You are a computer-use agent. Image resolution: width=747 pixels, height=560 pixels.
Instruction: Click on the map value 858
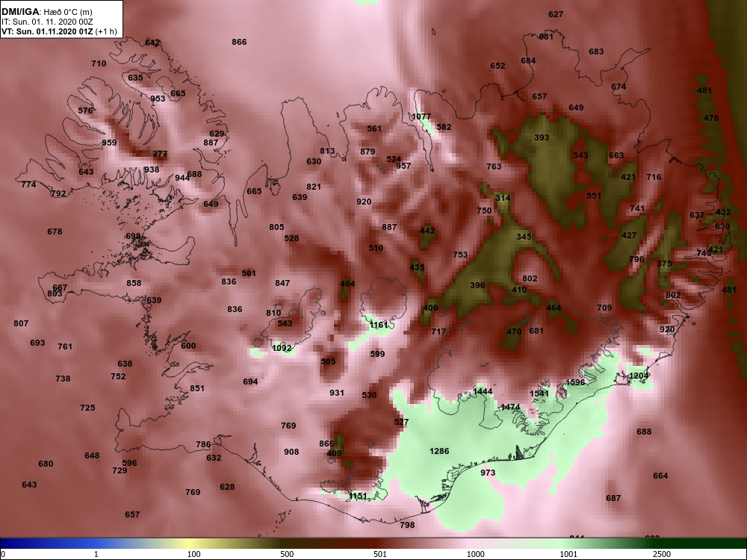pyautogui.click(x=134, y=283)
